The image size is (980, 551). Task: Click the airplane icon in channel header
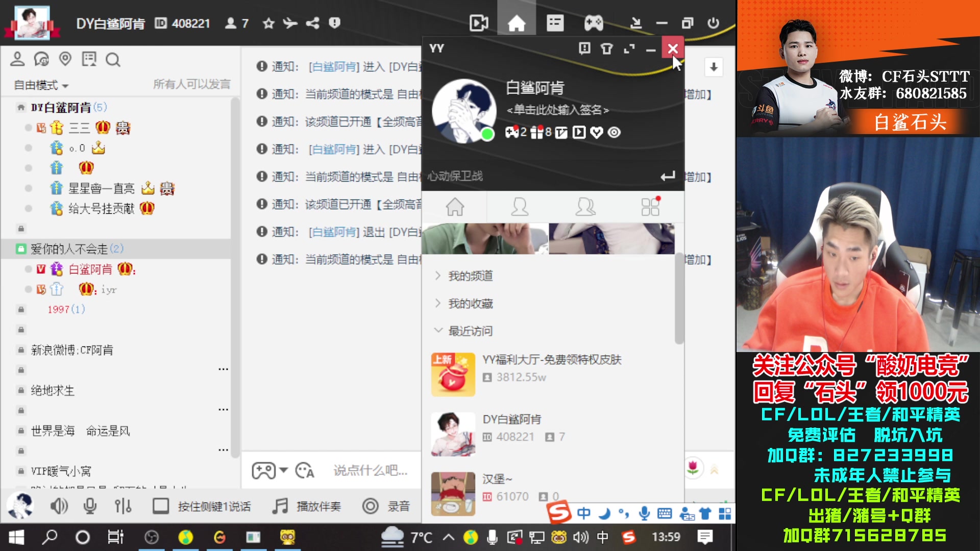(290, 23)
